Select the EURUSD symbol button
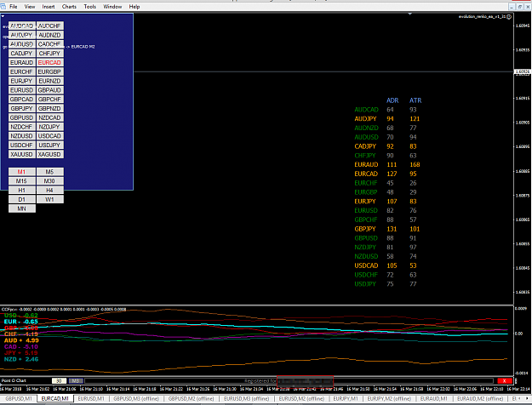The image size is (532, 405). [x=22, y=90]
